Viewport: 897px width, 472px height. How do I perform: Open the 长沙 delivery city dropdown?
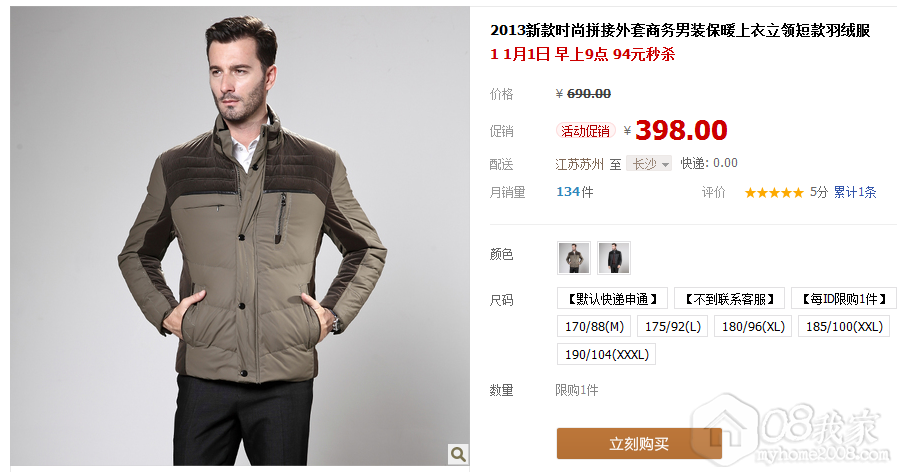(649, 164)
